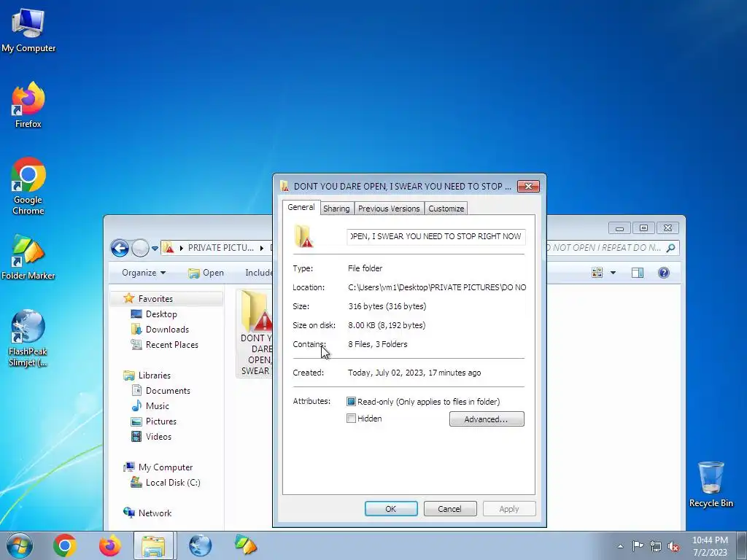Viewport: 747px width, 560px height.
Task: Select Libraries in navigation pane
Action: point(155,376)
